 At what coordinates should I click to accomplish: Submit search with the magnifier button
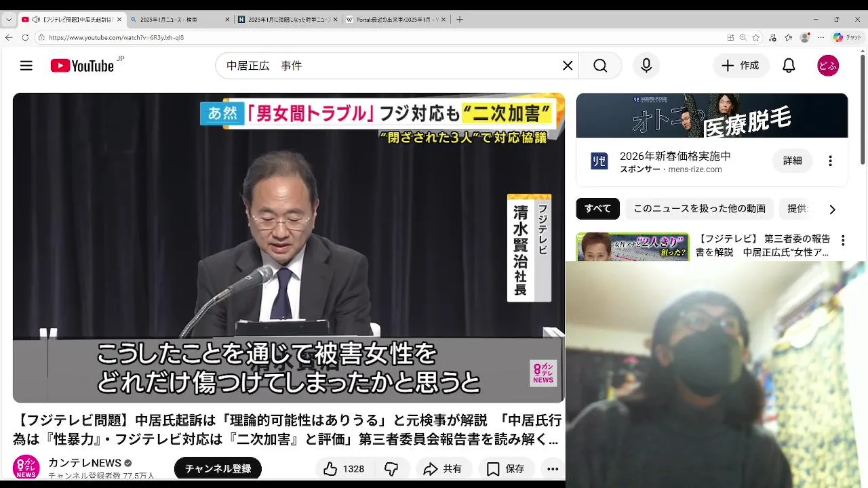(x=600, y=66)
